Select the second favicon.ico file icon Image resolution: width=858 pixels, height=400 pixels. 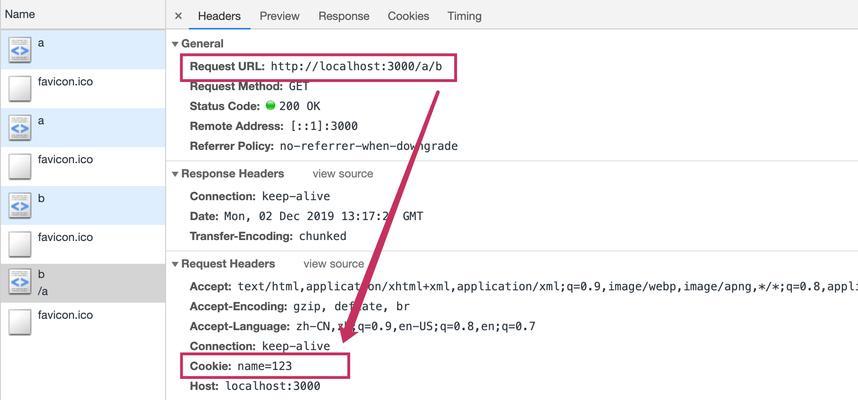[20, 166]
